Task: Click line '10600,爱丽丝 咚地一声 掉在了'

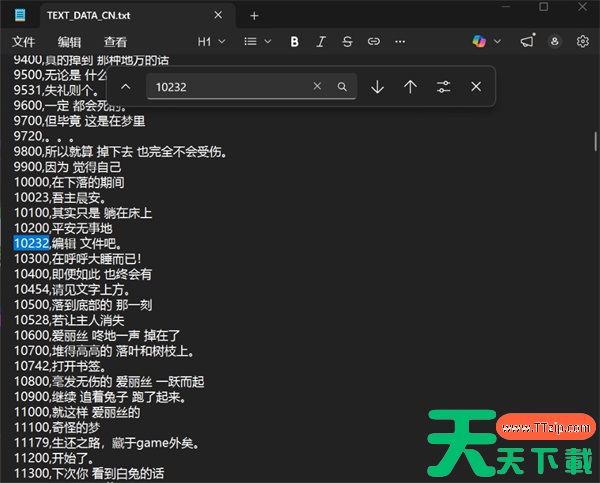Action: tap(97, 335)
